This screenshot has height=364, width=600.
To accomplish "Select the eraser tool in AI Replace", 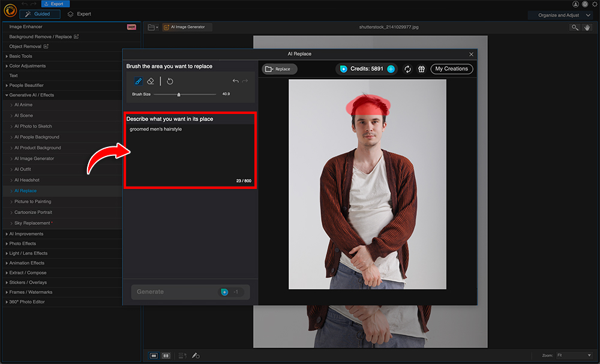I will pyautogui.click(x=151, y=81).
